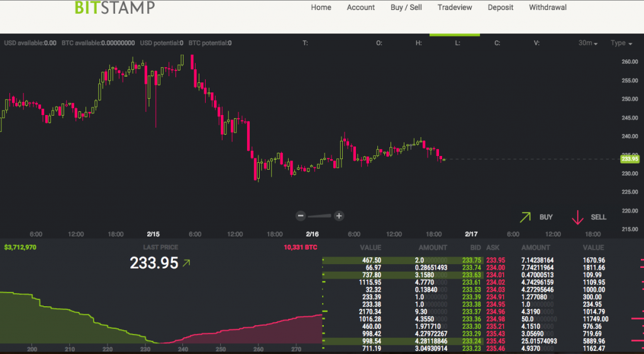Image resolution: width=644 pixels, height=354 pixels.
Task: Open the Withdrawal page
Action: pos(548,8)
